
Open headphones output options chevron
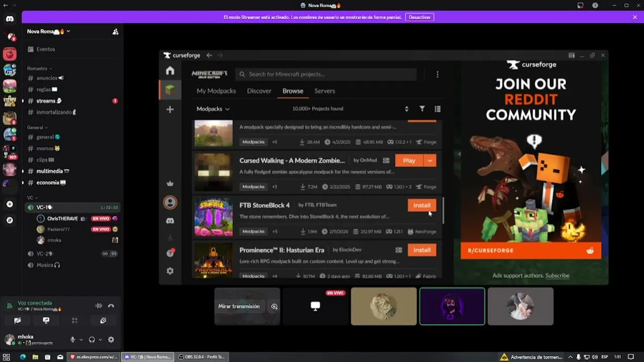(100, 339)
